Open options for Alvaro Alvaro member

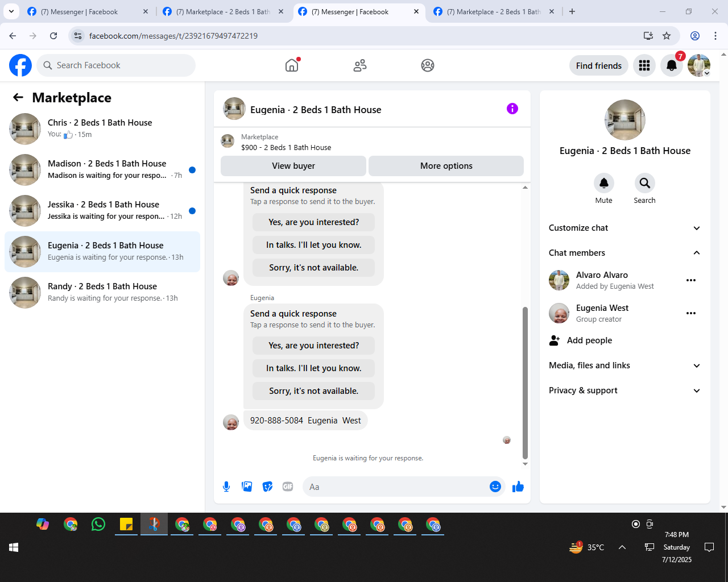[x=691, y=280]
